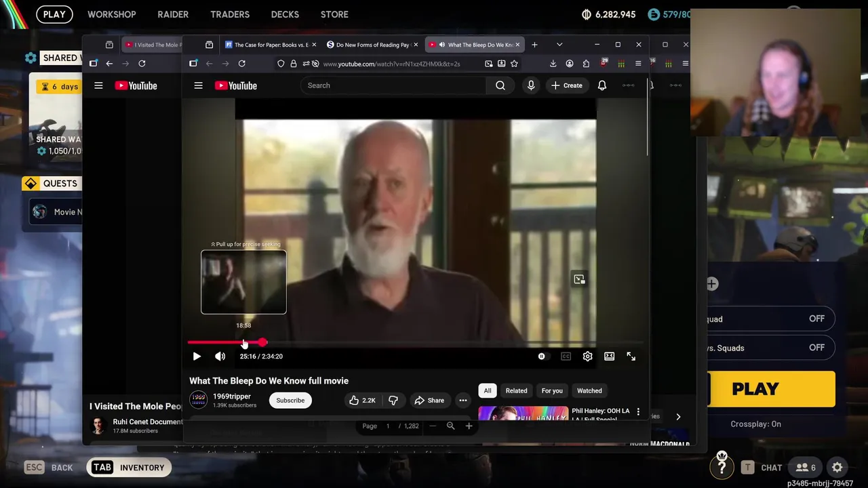Open the DECKS game menu

pos(285,14)
